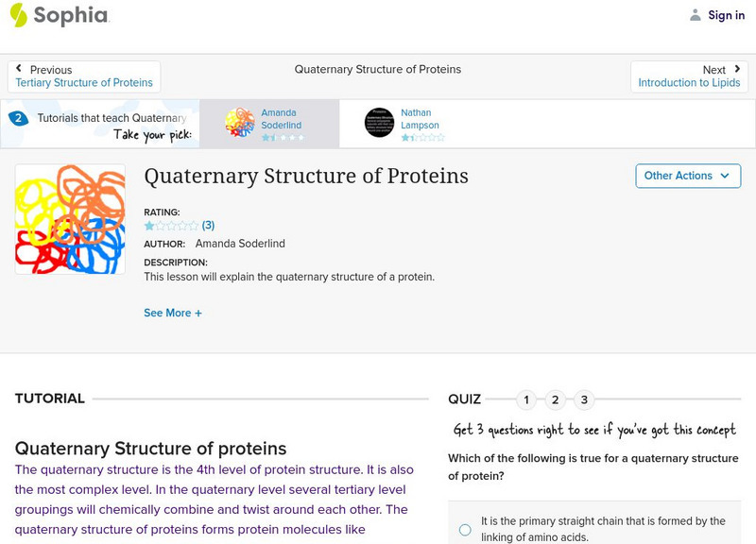
Task: Click the Sign in link
Action: coord(726,15)
